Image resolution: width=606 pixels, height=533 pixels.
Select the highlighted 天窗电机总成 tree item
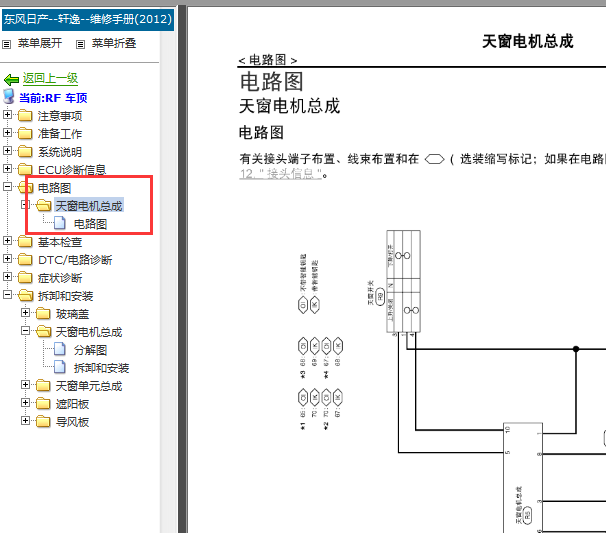(x=89, y=206)
